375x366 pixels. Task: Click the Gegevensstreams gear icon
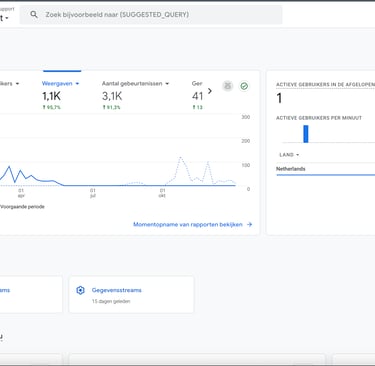click(80, 290)
